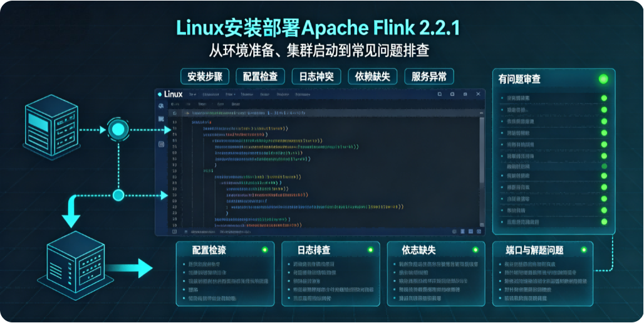Click the title Linux安装部署Apache Flink 2.2.1
644x323 pixels.
click(318, 28)
